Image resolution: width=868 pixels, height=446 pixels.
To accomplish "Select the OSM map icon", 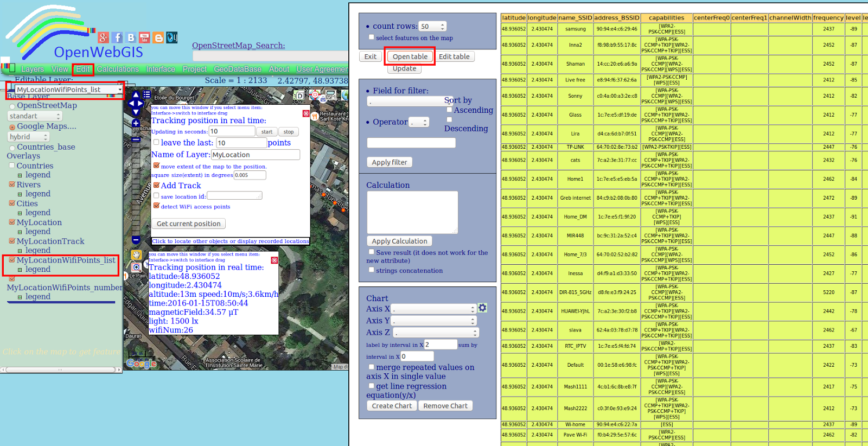I will click(x=330, y=96).
